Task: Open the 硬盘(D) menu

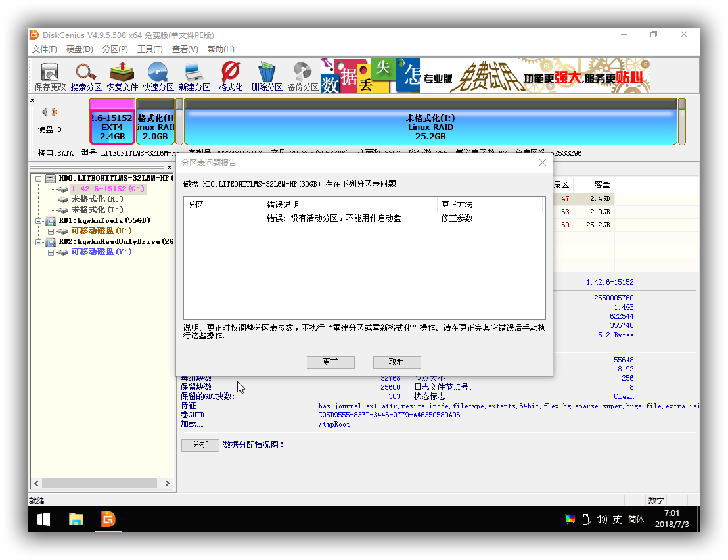Action: click(80, 49)
